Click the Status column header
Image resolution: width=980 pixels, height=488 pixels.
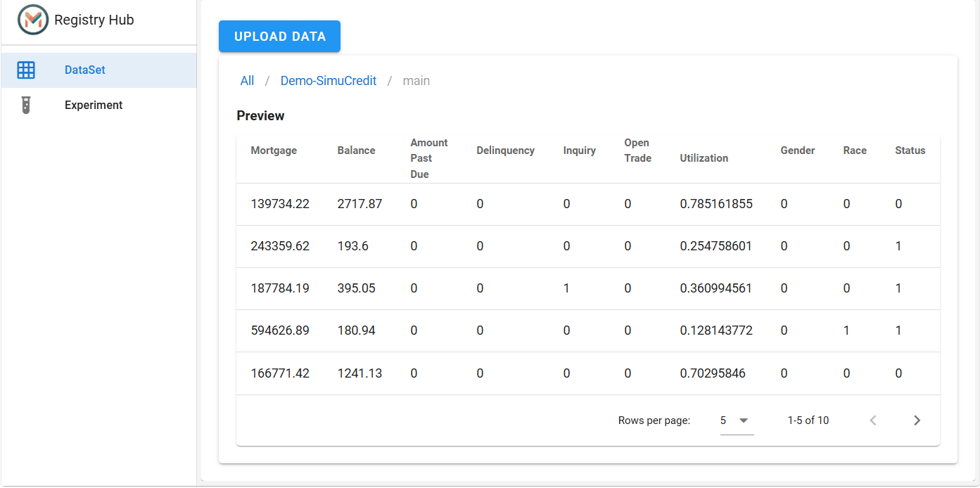pos(910,150)
